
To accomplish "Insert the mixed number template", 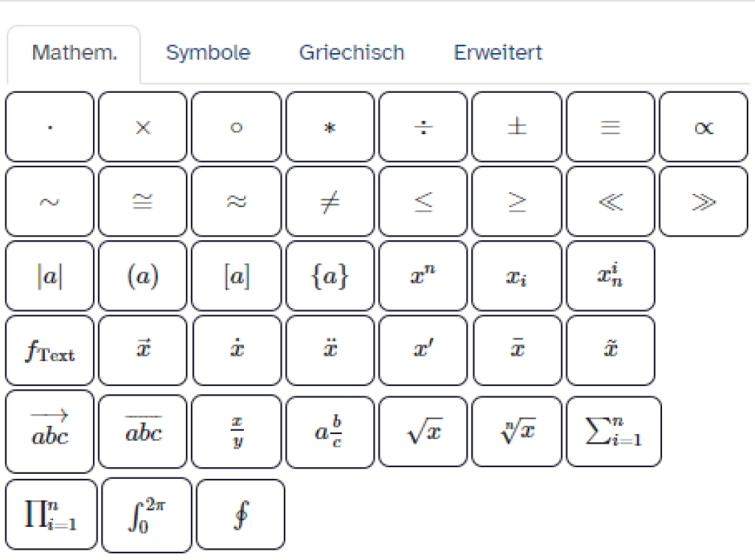I will 329,432.
